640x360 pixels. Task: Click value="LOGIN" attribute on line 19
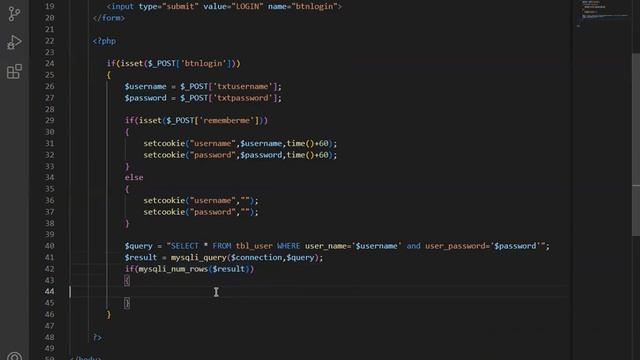[233, 7]
